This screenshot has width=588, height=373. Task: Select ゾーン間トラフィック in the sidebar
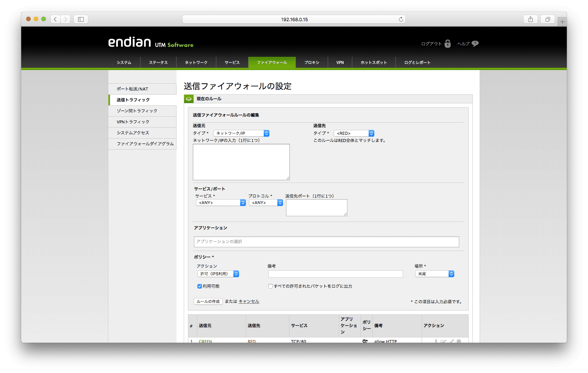142,111
